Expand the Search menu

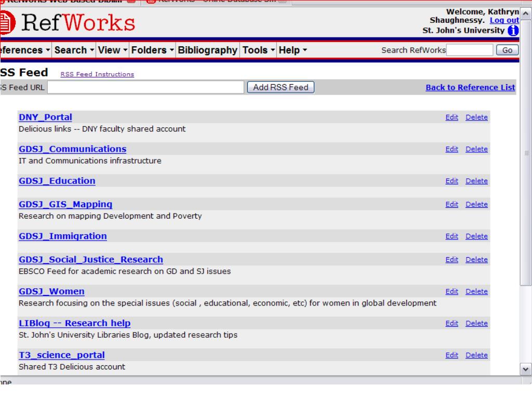pos(74,50)
